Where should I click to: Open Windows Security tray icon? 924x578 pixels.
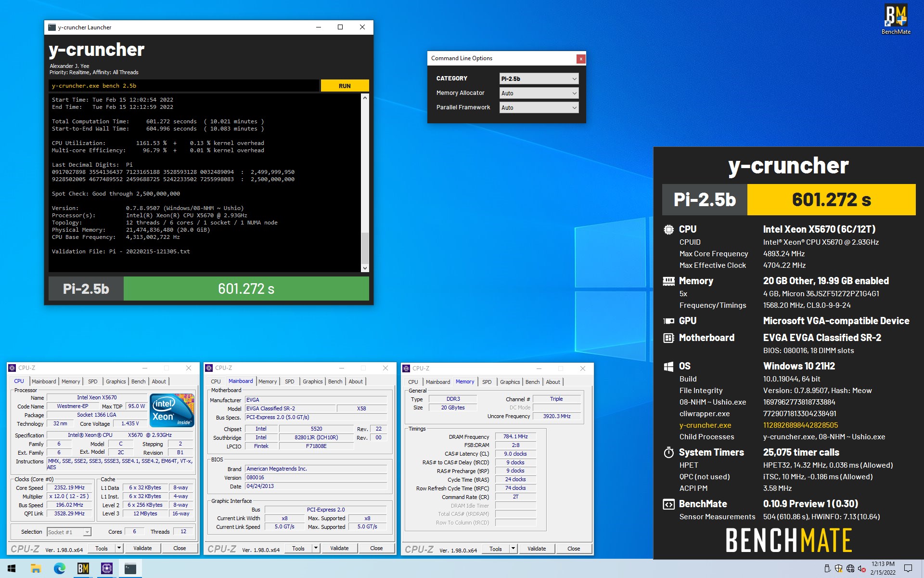838,568
